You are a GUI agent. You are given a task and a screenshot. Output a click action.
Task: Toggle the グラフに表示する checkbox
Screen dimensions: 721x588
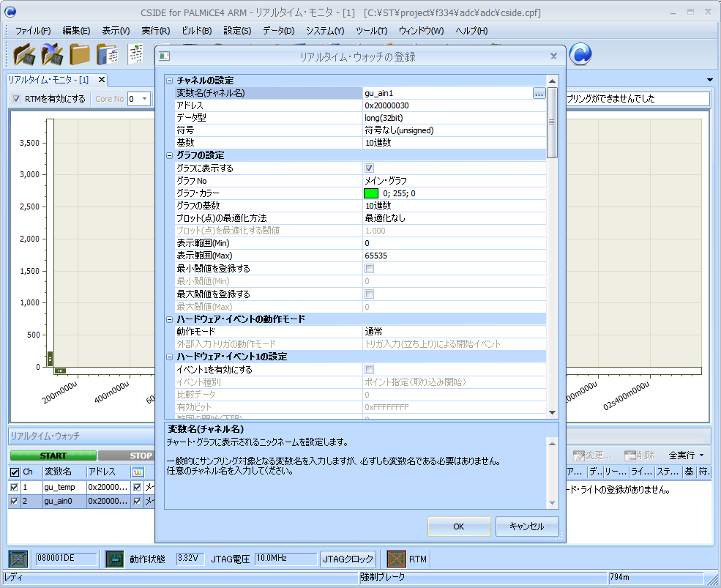tap(369, 168)
